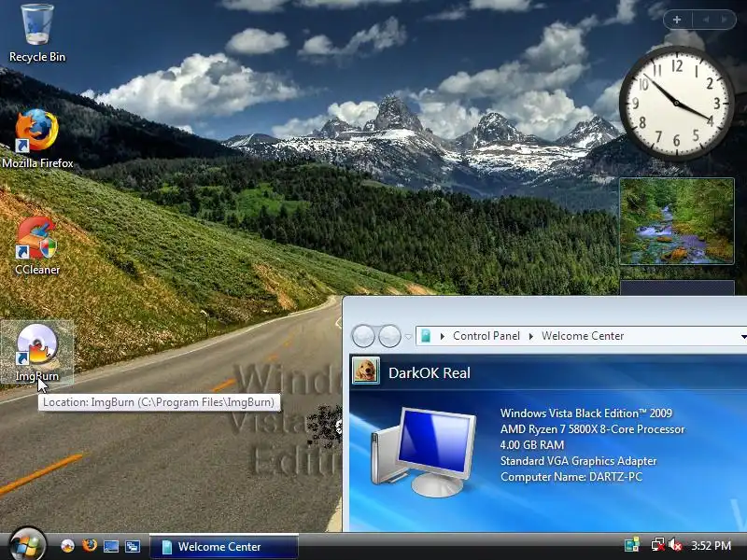This screenshot has width=747, height=560.
Task: Click the sidebar Add gadgets plus button
Action: tap(677, 20)
